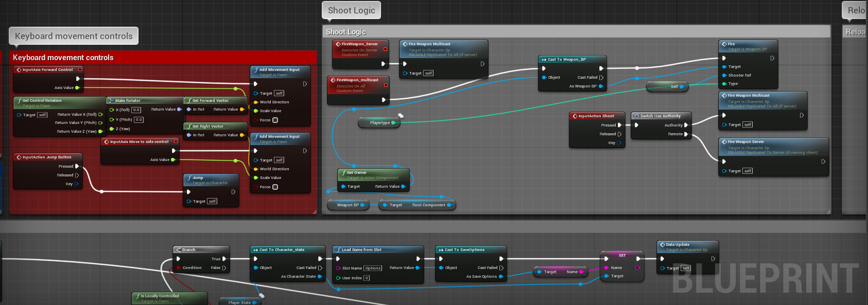Click Remote pin on Switch Has Authority
This screenshot has height=305, width=868.
point(686,134)
